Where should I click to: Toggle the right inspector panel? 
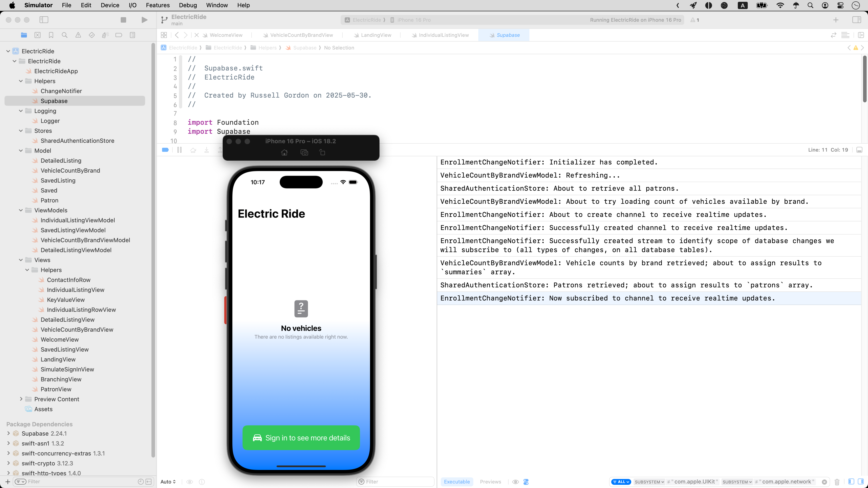coord(856,20)
